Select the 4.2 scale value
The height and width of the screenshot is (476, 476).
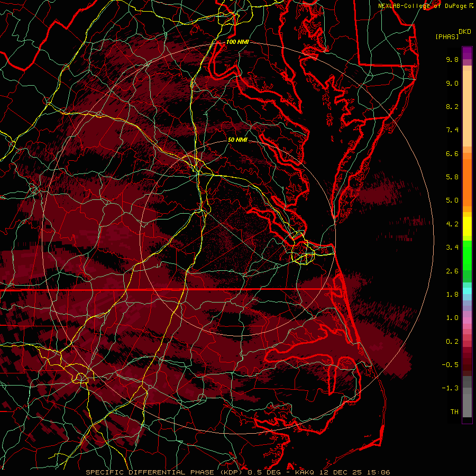pyautogui.click(x=452, y=224)
